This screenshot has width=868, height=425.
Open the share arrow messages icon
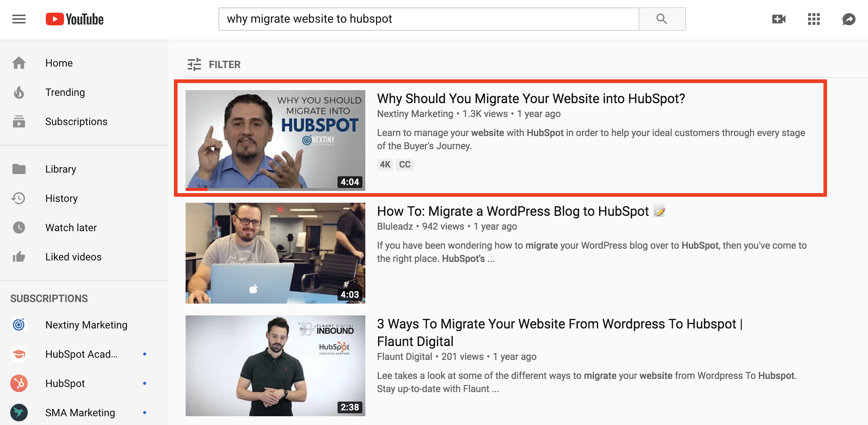[849, 19]
